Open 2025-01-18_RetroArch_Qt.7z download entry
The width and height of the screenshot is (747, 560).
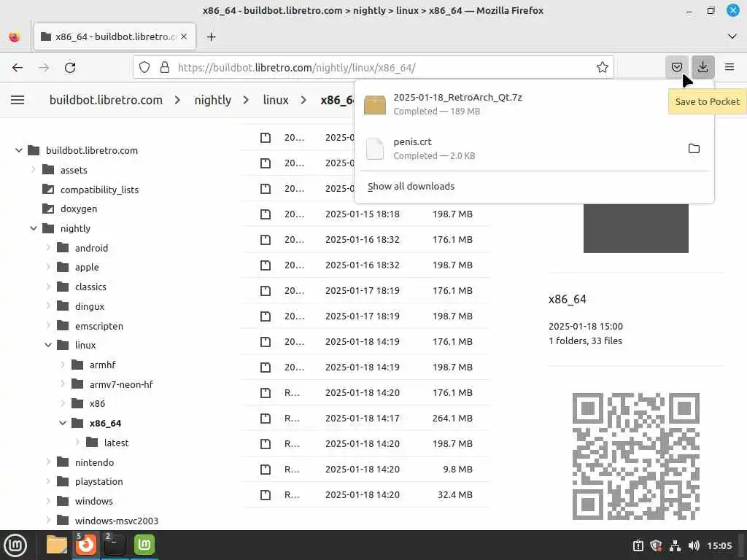tap(535, 104)
